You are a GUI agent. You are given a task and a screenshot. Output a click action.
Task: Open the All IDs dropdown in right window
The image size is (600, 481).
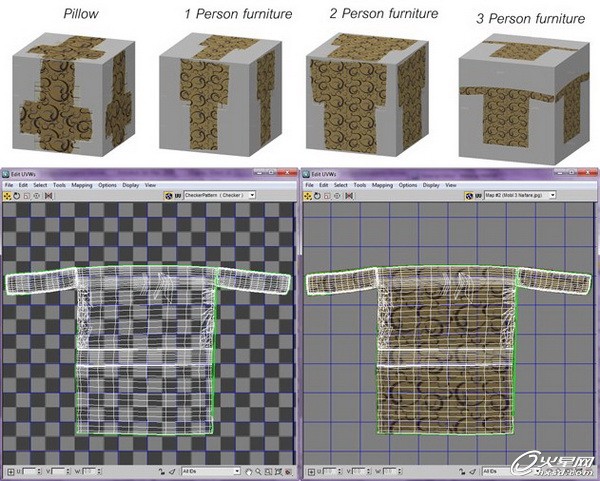511,471
